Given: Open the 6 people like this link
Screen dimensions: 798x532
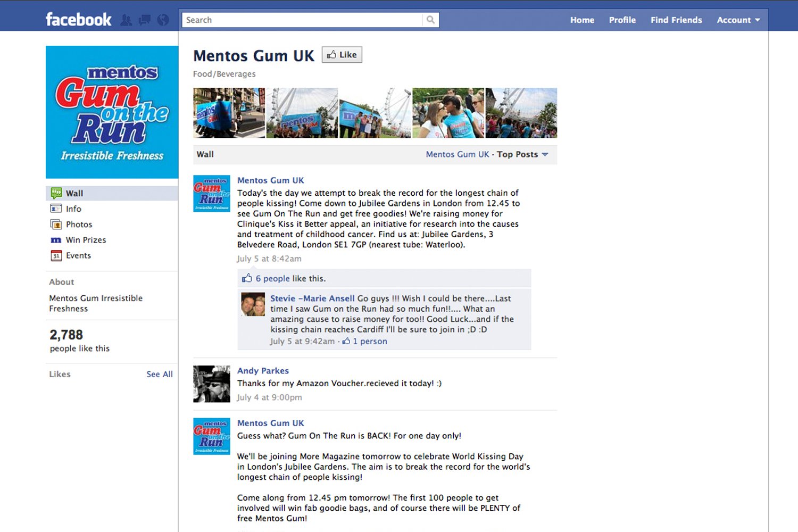Looking at the screenshot, I should pos(273,278).
